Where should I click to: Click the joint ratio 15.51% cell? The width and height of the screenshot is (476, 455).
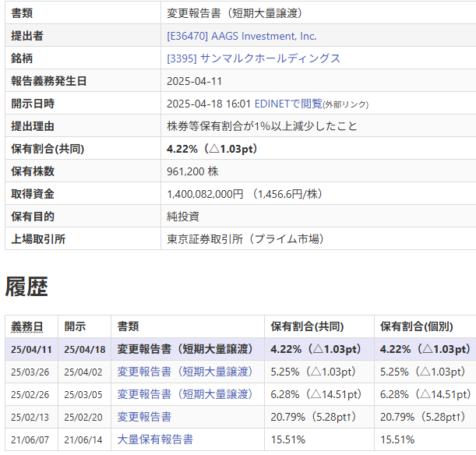(x=287, y=440)
